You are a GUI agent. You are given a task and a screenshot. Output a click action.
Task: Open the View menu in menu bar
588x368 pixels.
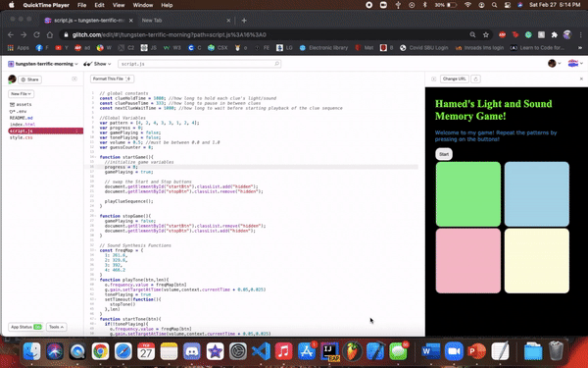119,5
